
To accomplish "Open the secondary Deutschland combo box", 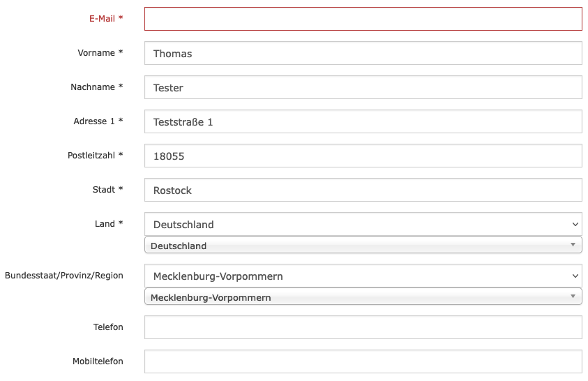I will [356, 245].
